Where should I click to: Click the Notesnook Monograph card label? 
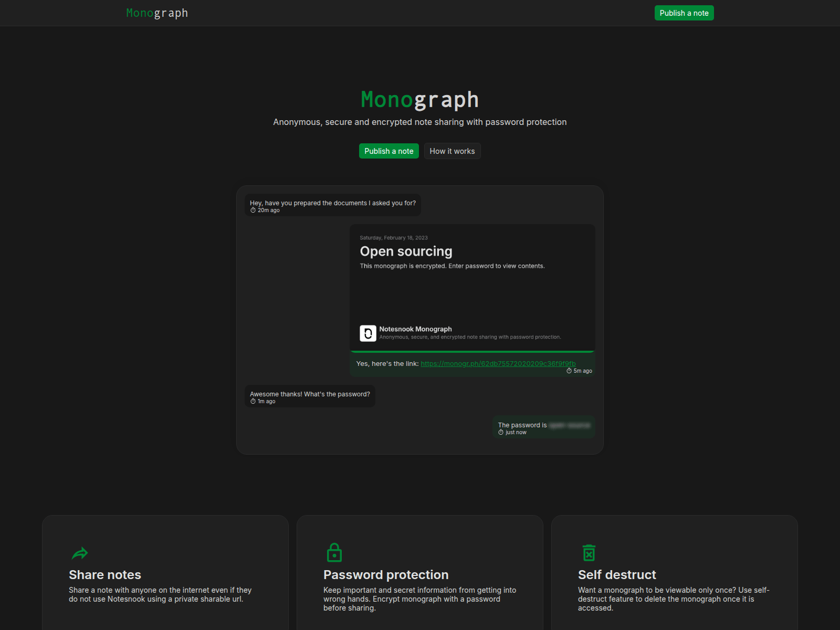[x=415, y=329]
